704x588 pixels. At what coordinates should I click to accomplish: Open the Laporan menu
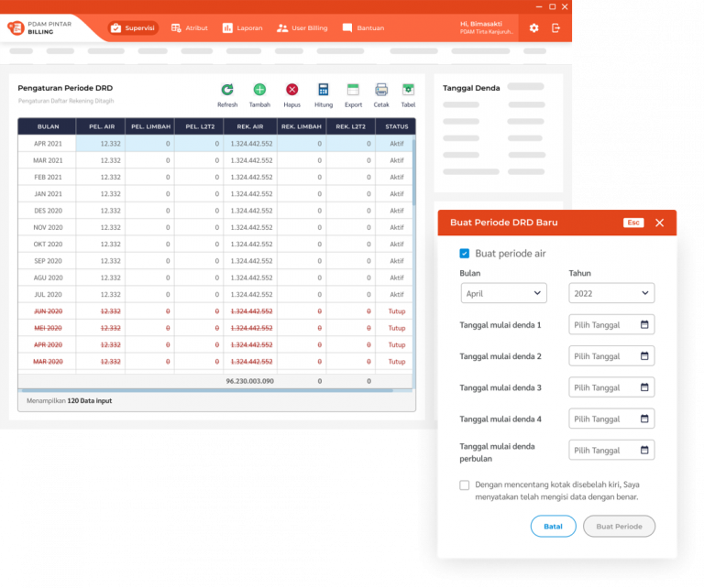click(x=242, y=28)
